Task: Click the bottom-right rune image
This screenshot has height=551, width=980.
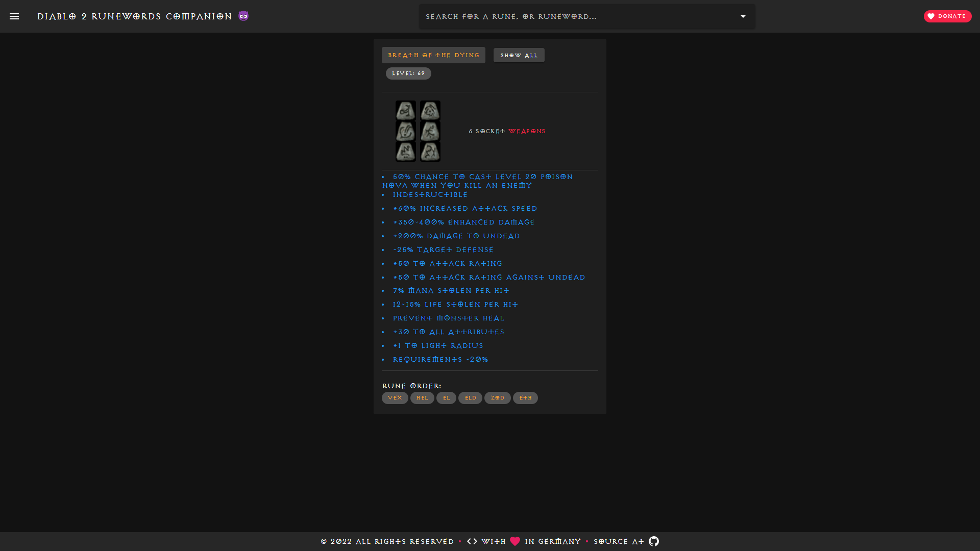Action: pos(430,152)
